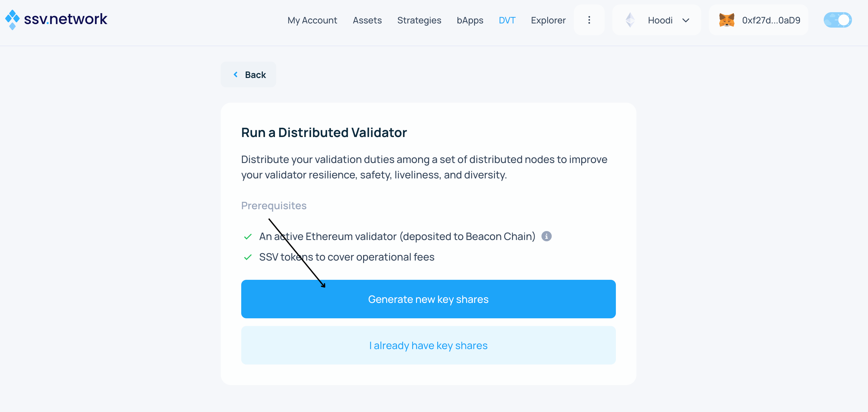Click the info icon beside Beacon Chain

pos(546,236)
